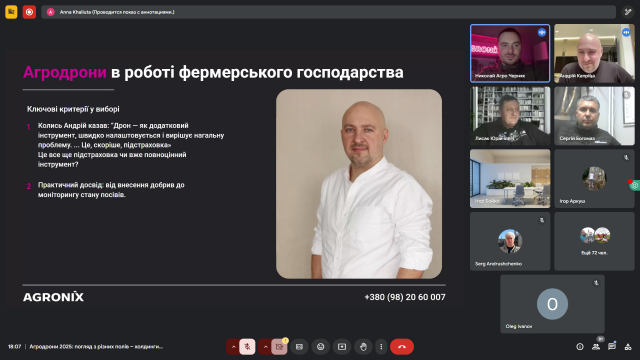Click the Агродрони slide title word
The width and height of the screenshot is (640, 360).
point(65,72)
